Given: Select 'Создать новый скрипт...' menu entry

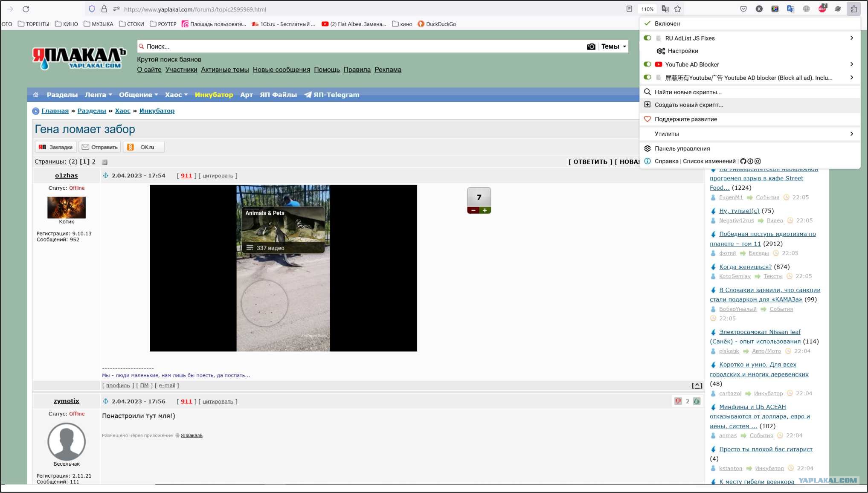Looking at the screenshot, I should 750,105.
